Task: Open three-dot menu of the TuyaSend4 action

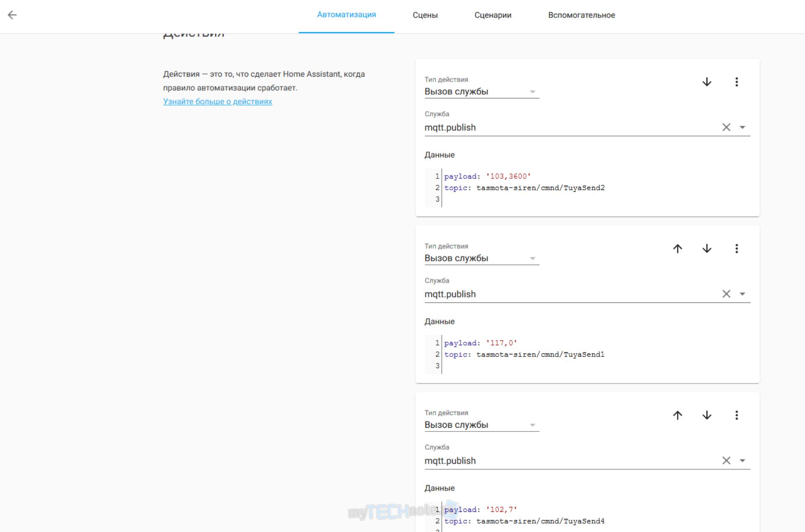Action: 737,415
